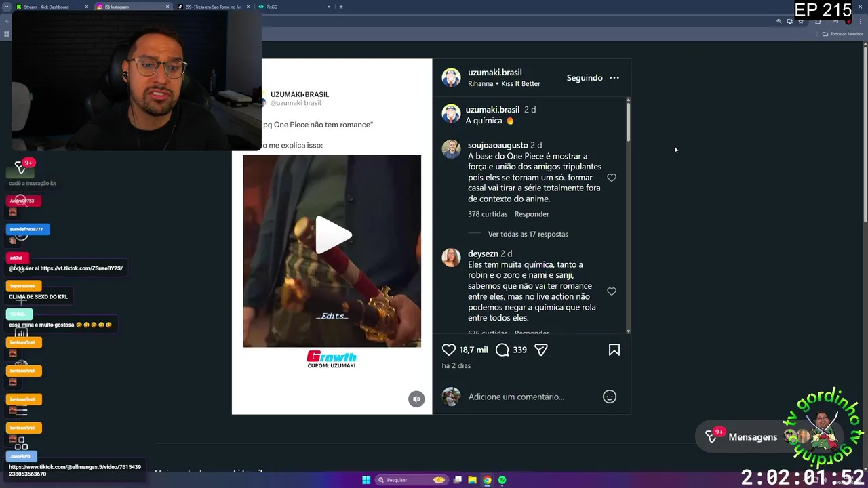Click the 339 comments count
The image size is (868, 488).
click(x=519, y=350)
